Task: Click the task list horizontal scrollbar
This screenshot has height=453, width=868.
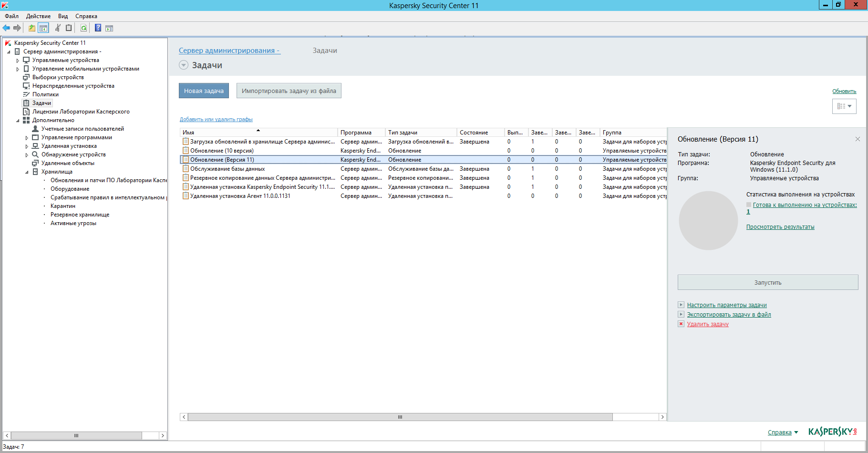Action: point(400,417)
